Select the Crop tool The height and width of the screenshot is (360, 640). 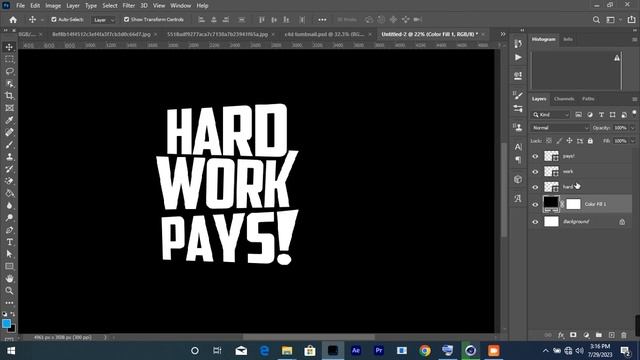tap(9, 96)
